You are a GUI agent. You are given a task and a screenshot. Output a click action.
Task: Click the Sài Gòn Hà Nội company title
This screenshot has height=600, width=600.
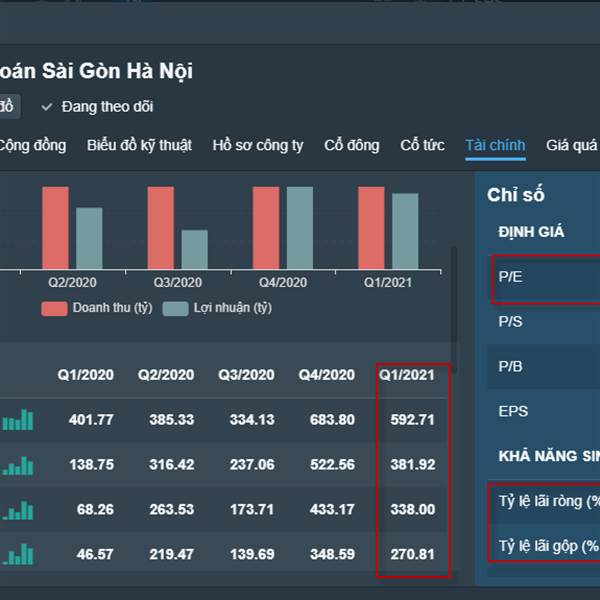(x=117, y=71)
